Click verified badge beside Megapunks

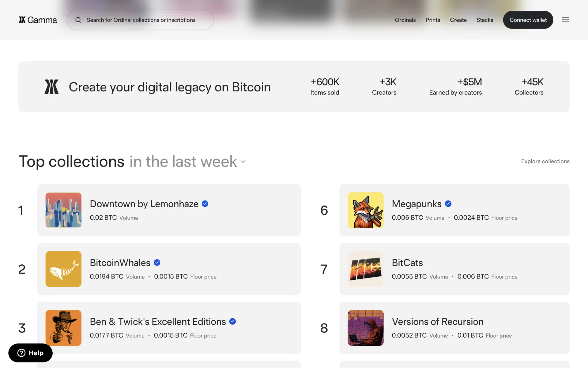tap(448, 204)
